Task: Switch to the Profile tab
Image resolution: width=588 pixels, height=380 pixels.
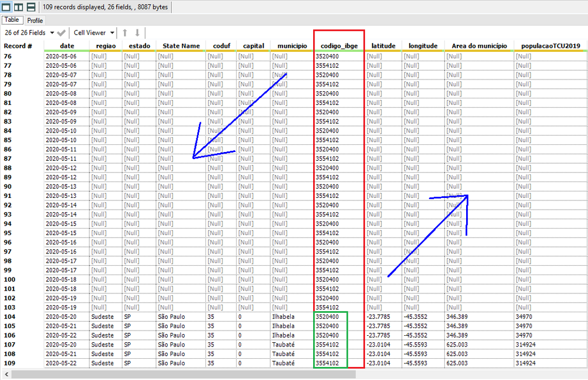Action: pos(35,21)
